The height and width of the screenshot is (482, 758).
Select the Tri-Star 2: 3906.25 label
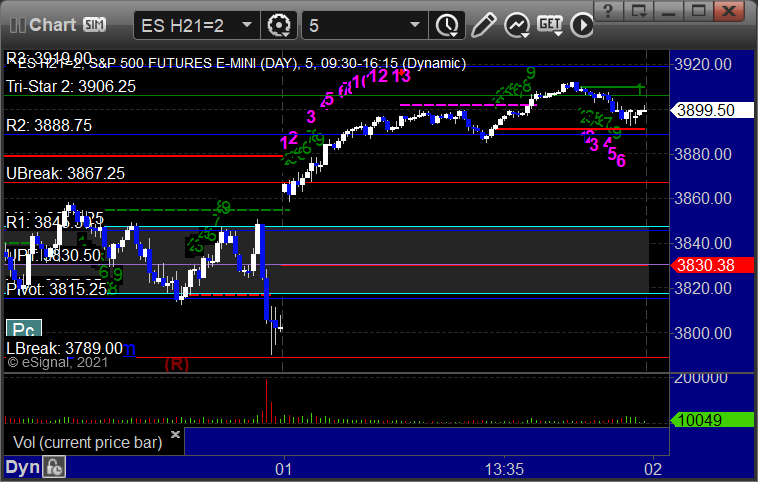tap(71, 87)
